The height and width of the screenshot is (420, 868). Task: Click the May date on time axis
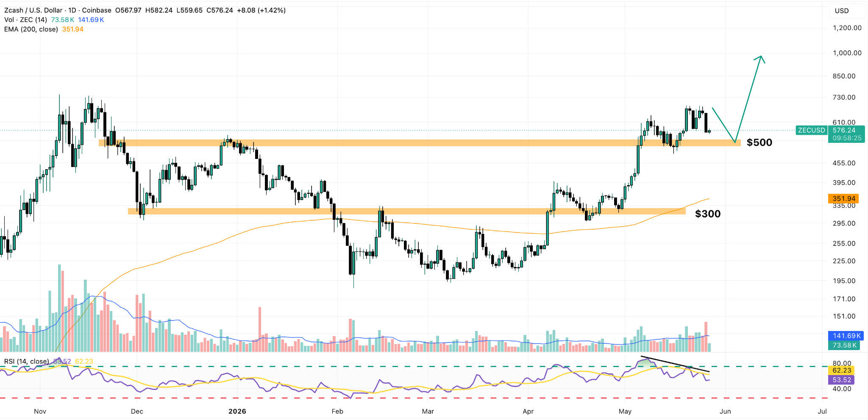625,411
